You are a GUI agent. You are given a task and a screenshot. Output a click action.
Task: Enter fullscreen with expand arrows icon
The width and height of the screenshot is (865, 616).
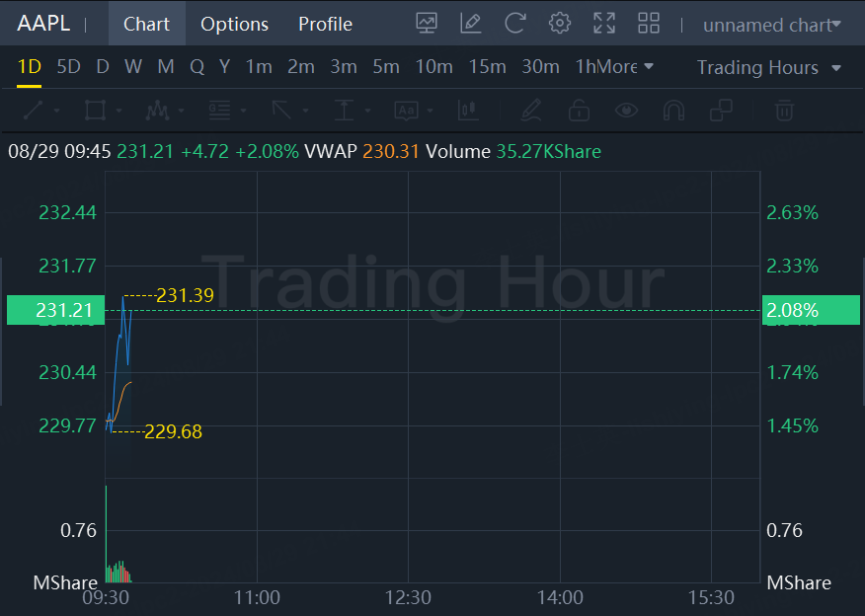[604, 24]
